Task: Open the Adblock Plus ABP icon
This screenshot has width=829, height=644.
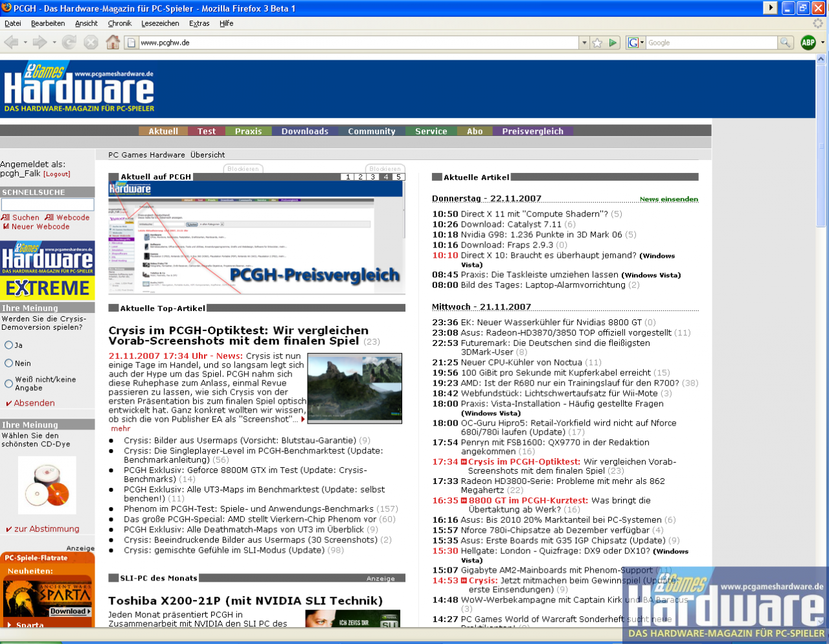Action: (x=808, y=43)
